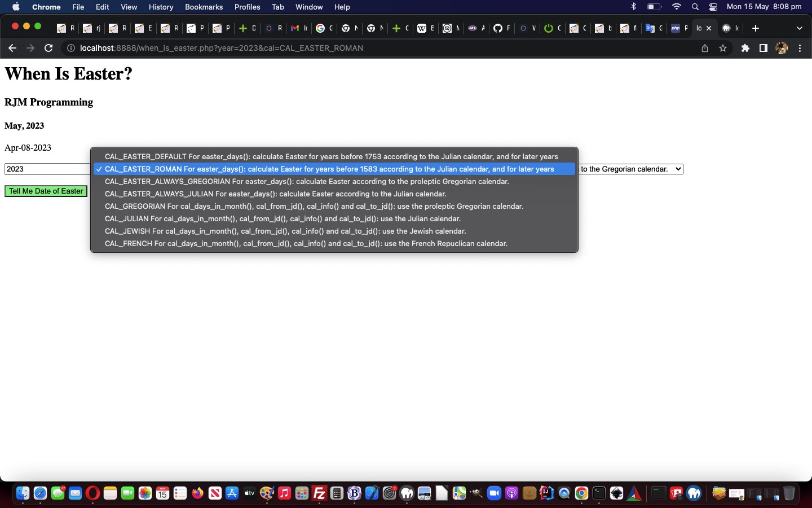Click the browser back arrow
The width and height of the screenshot is (812, 508).
click(x=12, y=48)
